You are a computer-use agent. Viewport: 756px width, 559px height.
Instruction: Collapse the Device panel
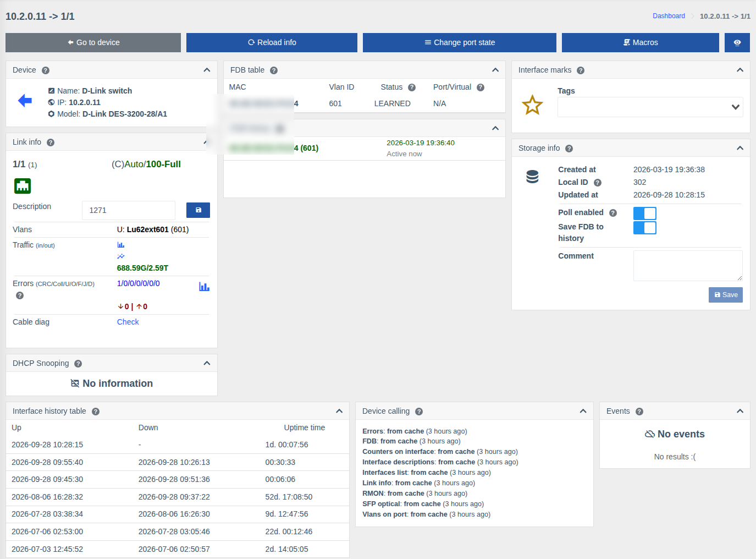click(x=207, y=70)
